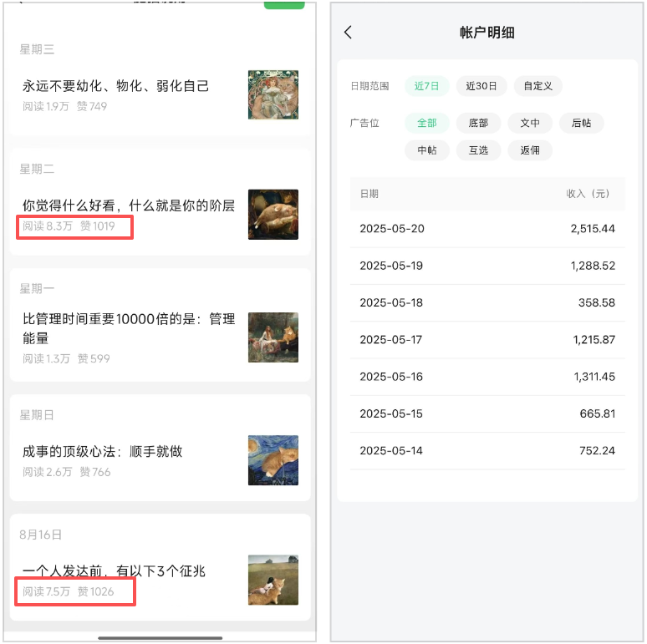Image resolution: width=647 pixels, height=644 pixels.
Task: Tap thumbnail of 永远不要幼化 article
Action: tap(273, 95)
